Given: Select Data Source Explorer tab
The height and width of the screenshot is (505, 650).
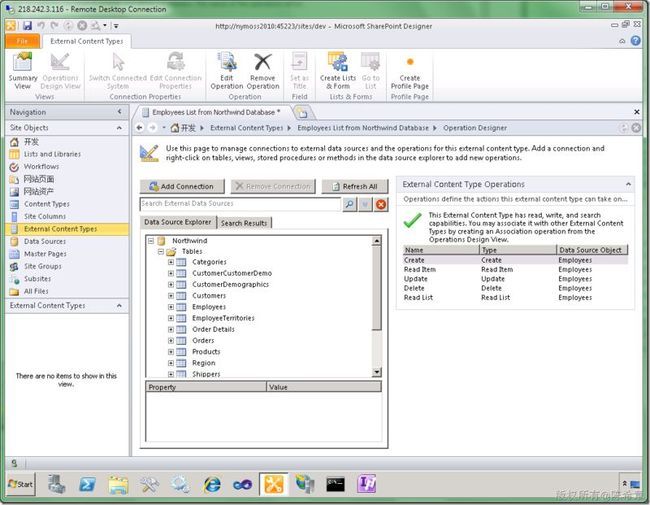Looking at the screenshot, I should 178,222.
